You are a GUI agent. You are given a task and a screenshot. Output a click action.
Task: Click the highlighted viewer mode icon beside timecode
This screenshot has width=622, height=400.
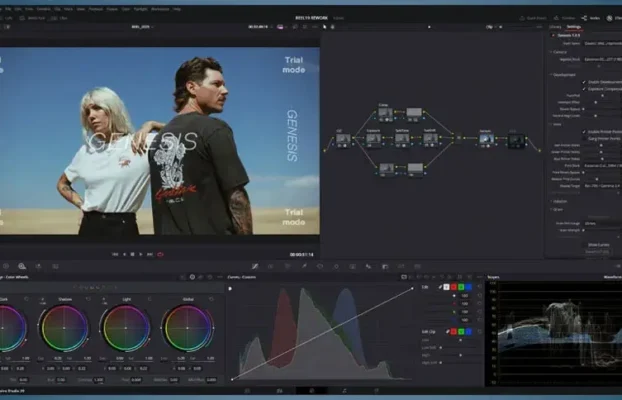point(280,27)
